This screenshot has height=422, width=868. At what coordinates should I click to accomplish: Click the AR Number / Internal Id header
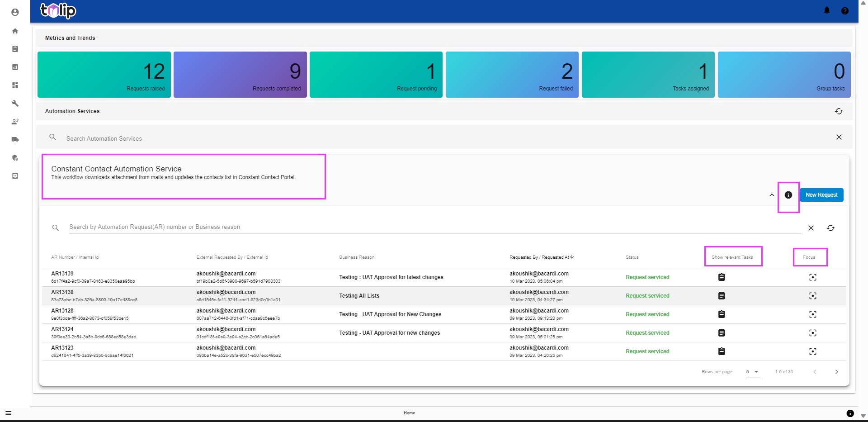pos(75,257)
